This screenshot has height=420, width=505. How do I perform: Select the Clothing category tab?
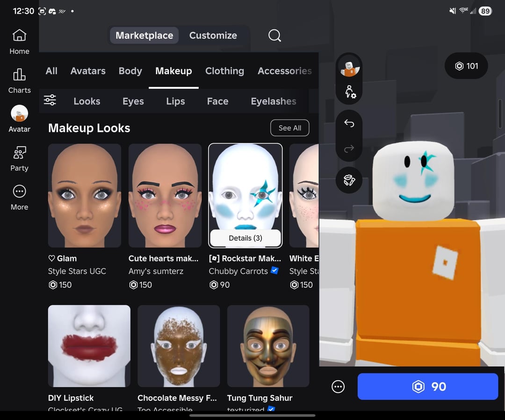(x=224, y=71)
